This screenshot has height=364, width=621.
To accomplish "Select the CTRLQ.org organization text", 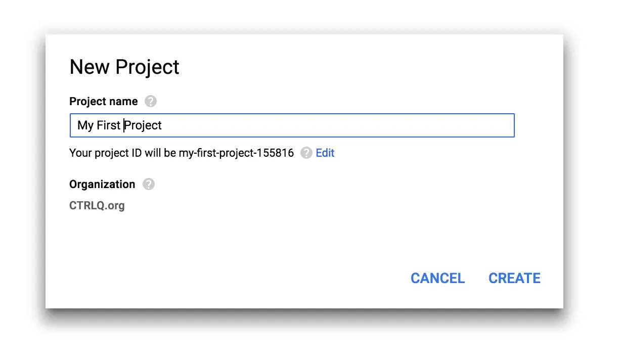I will pos(97,206).
